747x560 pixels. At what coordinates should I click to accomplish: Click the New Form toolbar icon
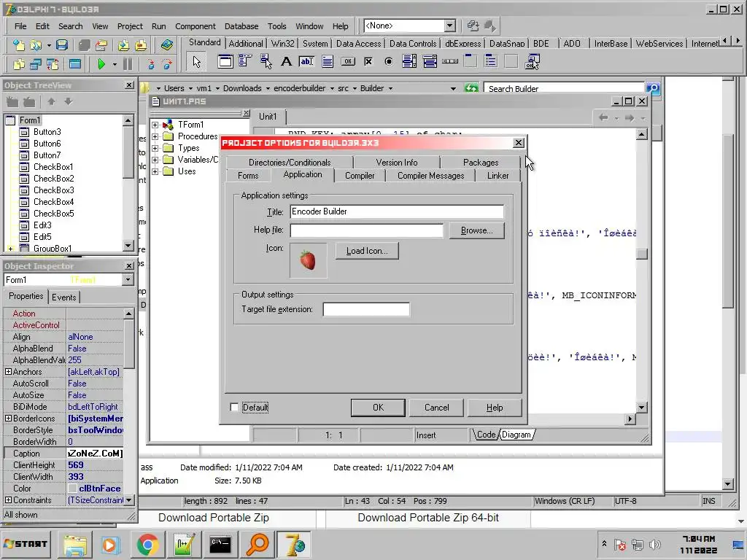click(75, 63)
